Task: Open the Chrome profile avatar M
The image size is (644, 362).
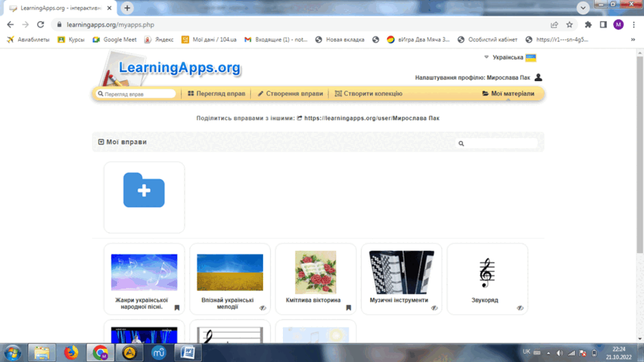Action: pyautogui.click(x=618, y=25)
